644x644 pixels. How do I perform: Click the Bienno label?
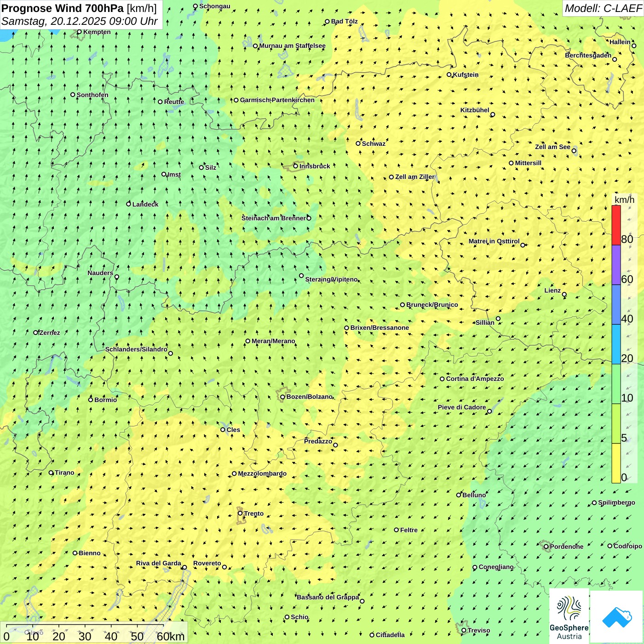(89, 553)
